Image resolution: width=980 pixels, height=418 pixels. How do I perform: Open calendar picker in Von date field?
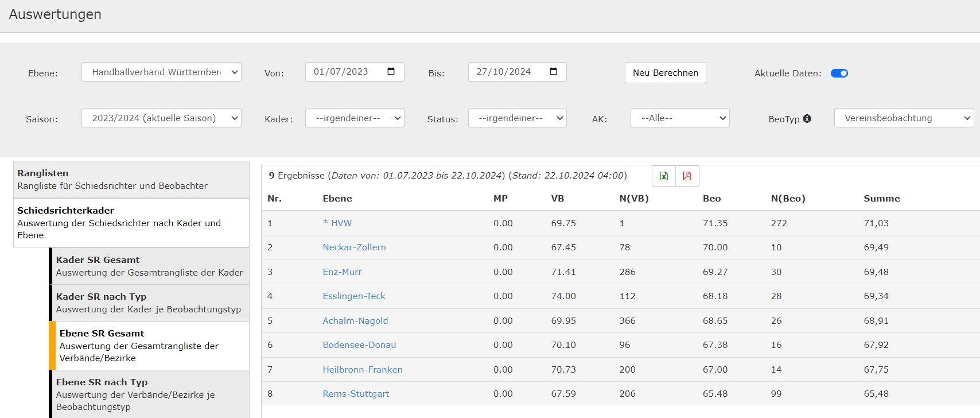pos(391,72)
